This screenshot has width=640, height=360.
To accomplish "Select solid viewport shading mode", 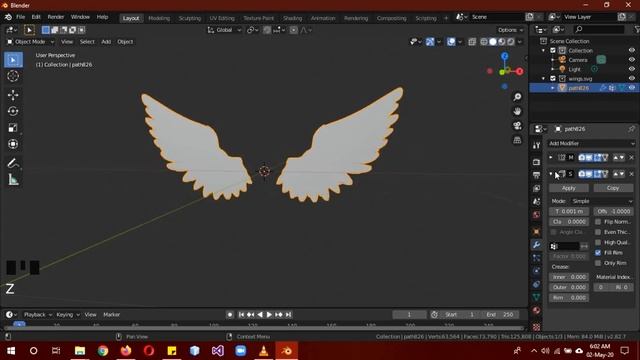I will click(493, 42).
